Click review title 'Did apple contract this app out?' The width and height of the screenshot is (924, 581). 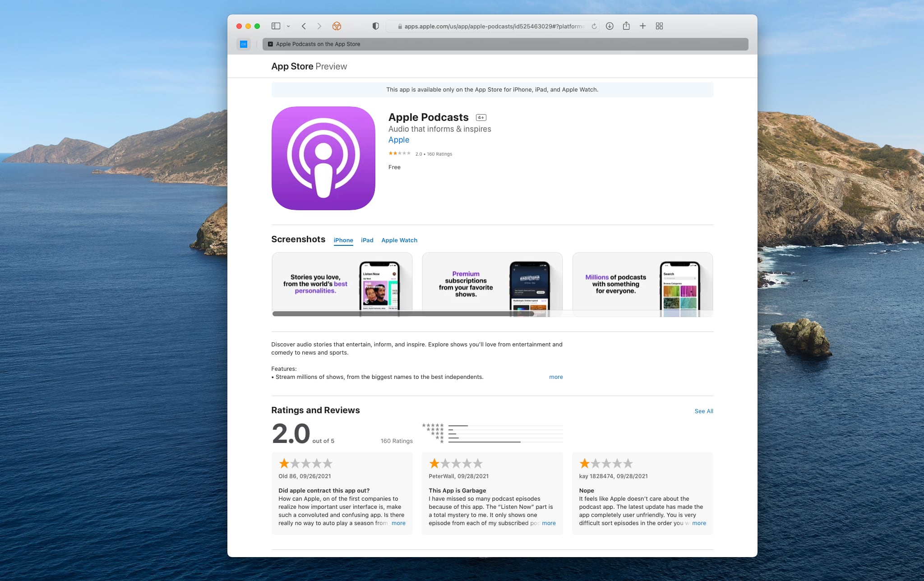[x=324, y=491]
